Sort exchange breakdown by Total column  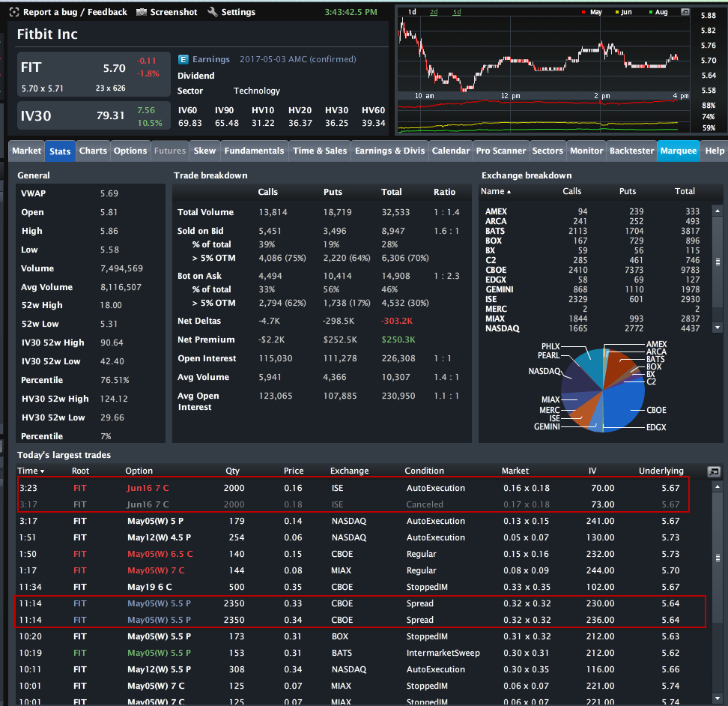click(x=685, y=191)
